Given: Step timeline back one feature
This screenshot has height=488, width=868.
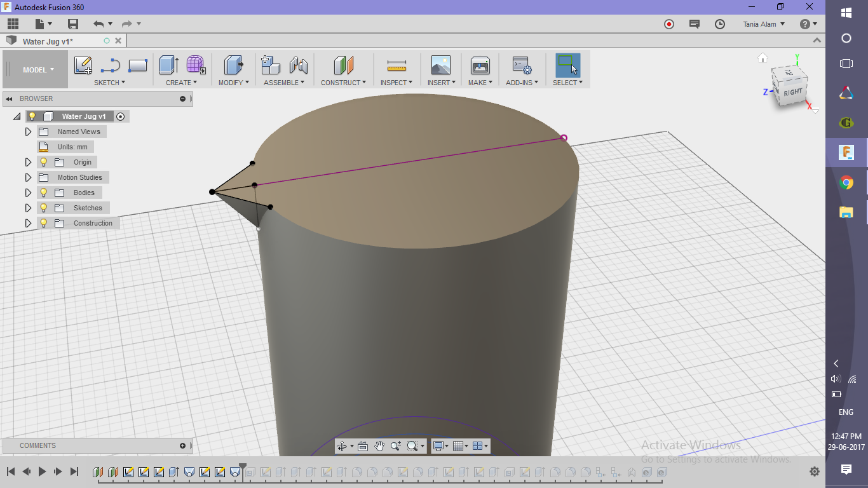Looking at the screenshot, I should (27, 471).
